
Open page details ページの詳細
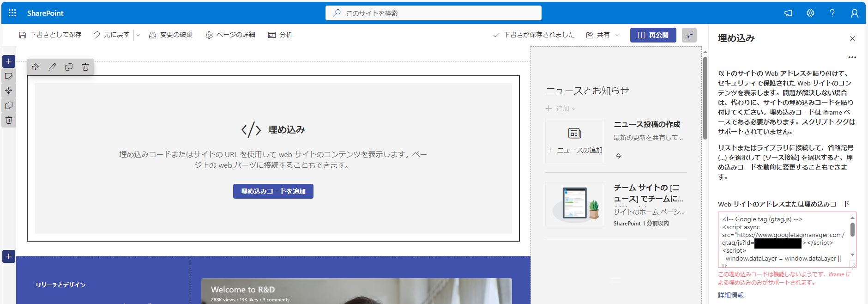pos(230,35)
